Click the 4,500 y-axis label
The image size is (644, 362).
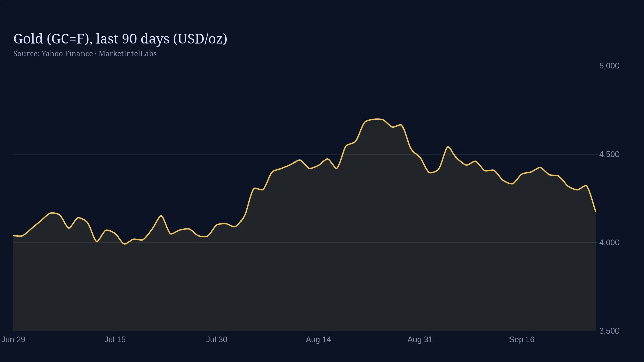pyautogui.click(x=609, y=154)
